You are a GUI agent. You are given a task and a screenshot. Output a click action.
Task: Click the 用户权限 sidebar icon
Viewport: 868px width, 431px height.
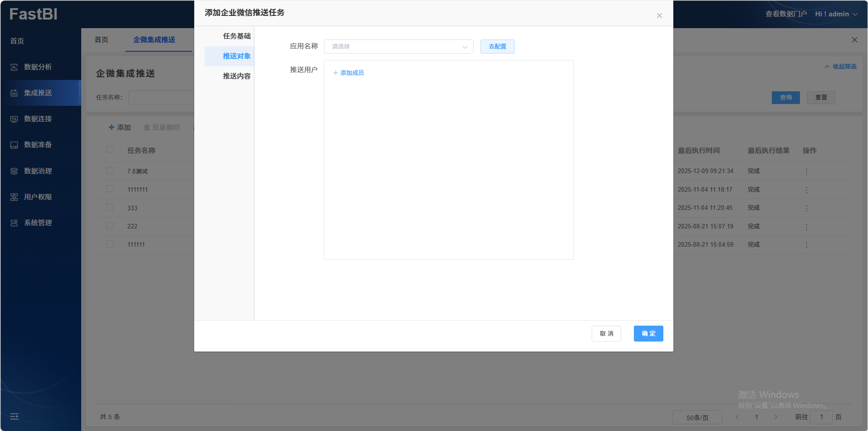(14, 197)
